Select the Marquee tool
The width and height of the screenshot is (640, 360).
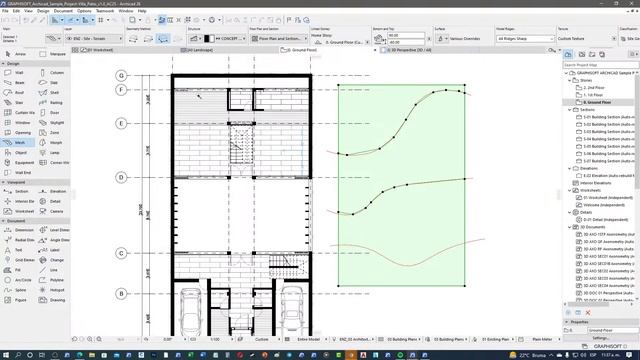[x=52, y=54]
